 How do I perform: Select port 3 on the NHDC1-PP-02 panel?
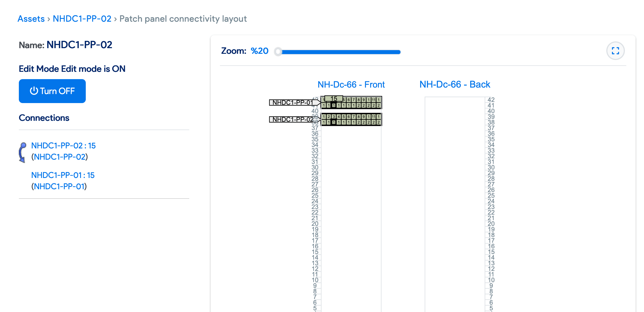pyautogui.click(x=334, y=117)
